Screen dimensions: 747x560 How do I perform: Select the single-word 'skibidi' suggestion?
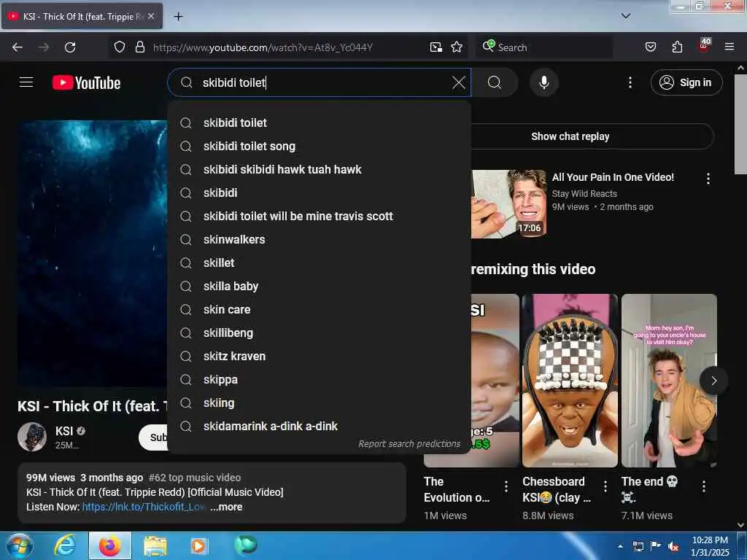pyautogui.click(x=320, y=192)
